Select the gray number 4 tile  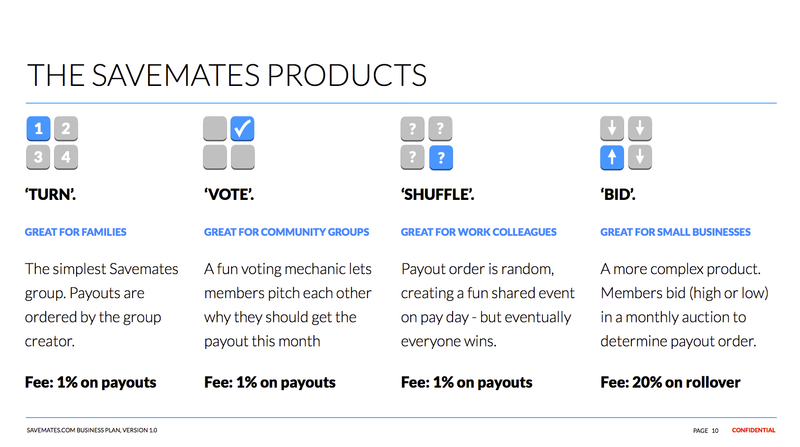coord(66,157)
